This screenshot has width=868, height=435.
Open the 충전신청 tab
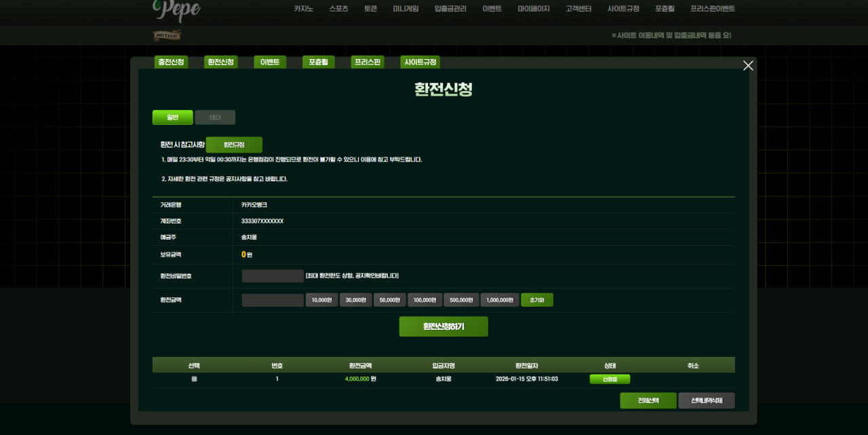tap(171, 62)
